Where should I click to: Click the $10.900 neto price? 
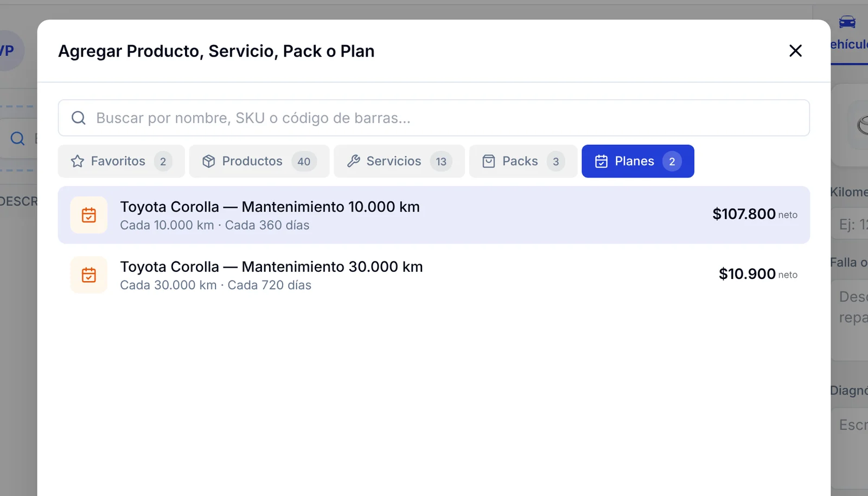(x=758, y=274)
